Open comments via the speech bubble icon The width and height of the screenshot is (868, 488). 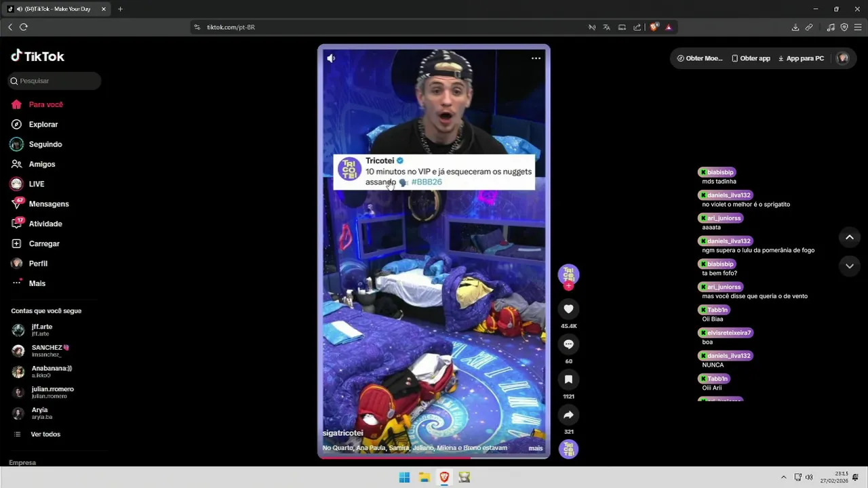click(568, 344)
